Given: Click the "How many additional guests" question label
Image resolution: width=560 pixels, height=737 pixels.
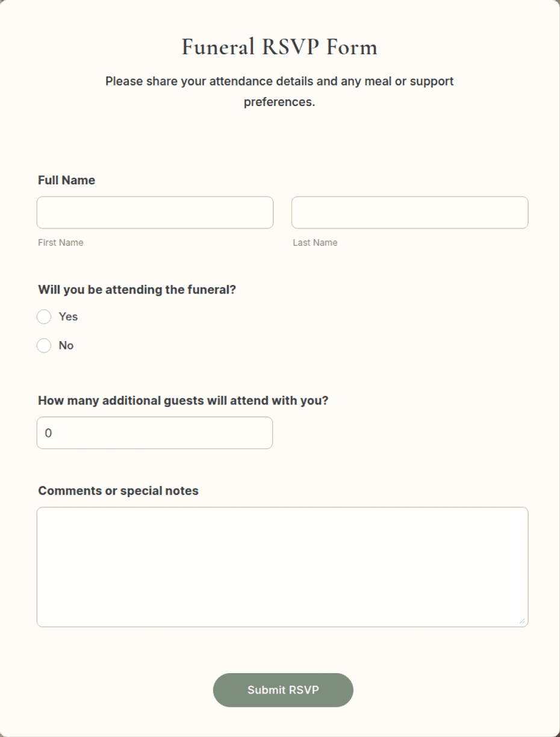Looking at the screenshot, I should (x=183, y=401).
